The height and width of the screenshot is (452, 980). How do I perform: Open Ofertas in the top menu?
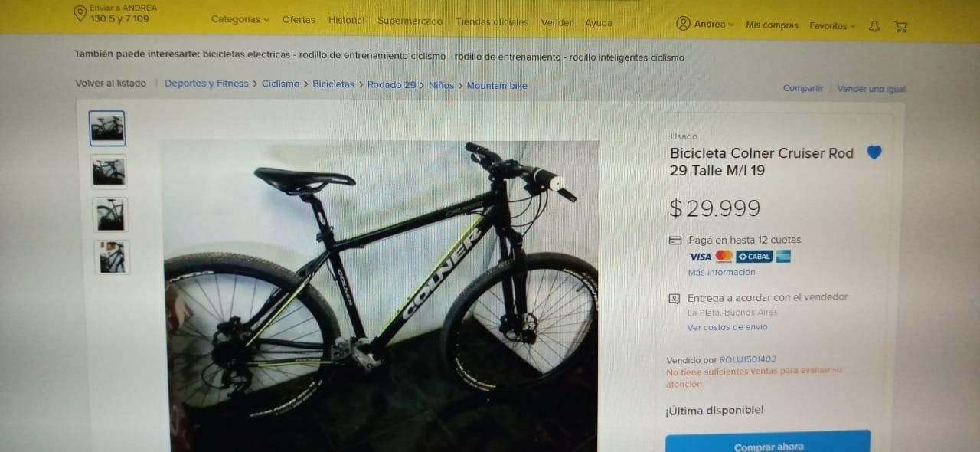pyautogui.click(x=299, y=20)
